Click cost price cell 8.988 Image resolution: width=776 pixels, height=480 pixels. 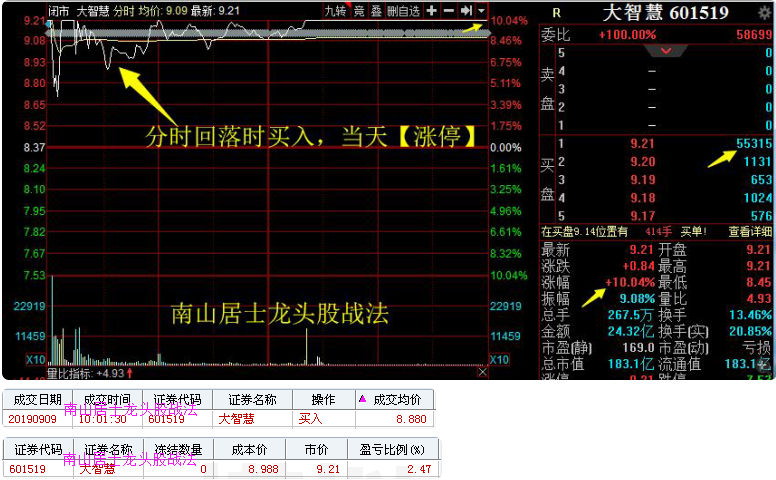pos(263,469)
